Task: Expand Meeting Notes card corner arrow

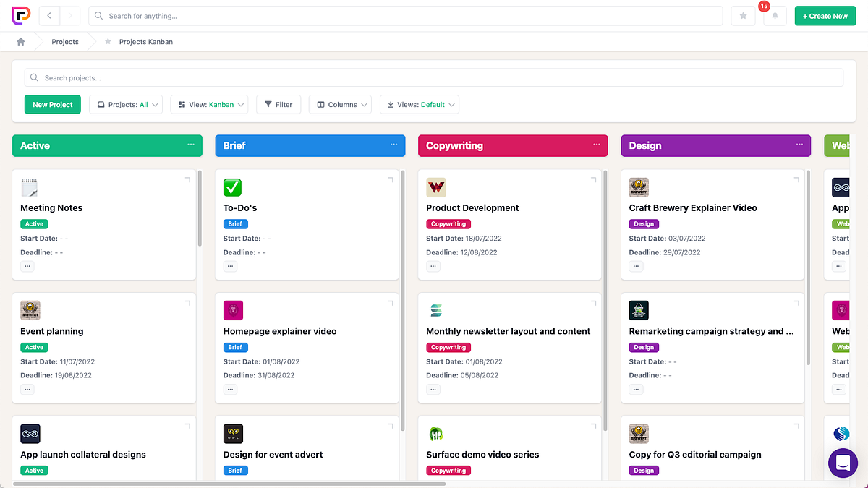Action: 187,179
